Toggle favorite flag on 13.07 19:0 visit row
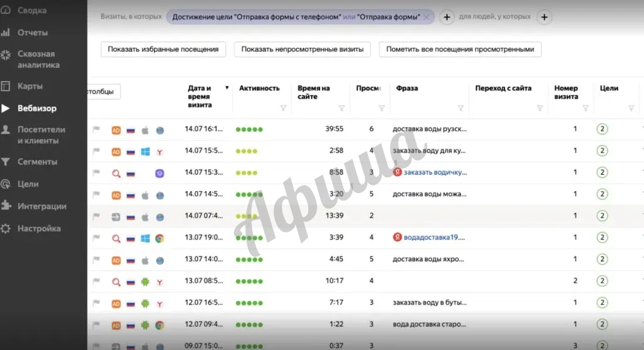 click(97, 238)
